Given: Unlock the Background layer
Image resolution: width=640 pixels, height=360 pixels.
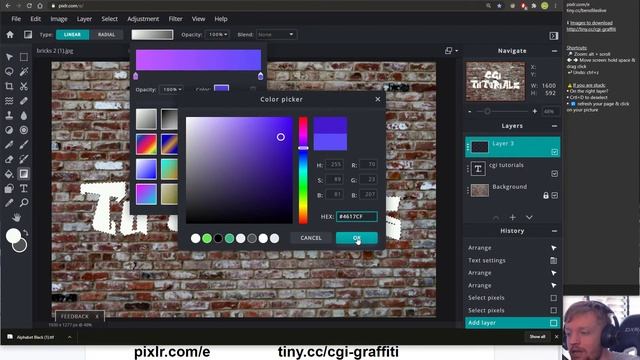Looking at the screenshot, I should (546, 196).
